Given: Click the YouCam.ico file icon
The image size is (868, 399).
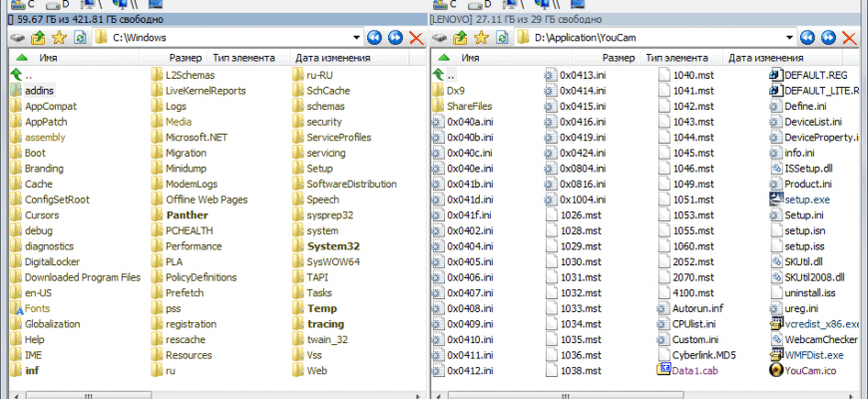Looking at the screenshot, I should pyautogui.click(x=776, y=370).
